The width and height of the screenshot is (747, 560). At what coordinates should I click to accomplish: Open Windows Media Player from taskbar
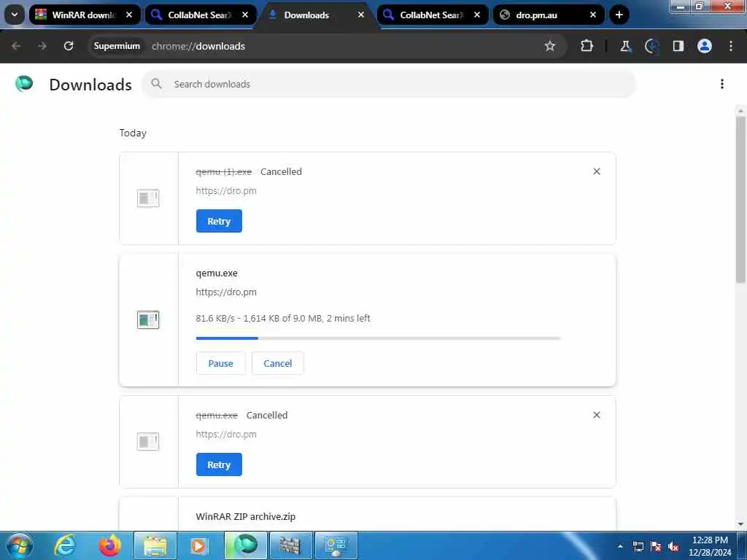tap(200, 545)
